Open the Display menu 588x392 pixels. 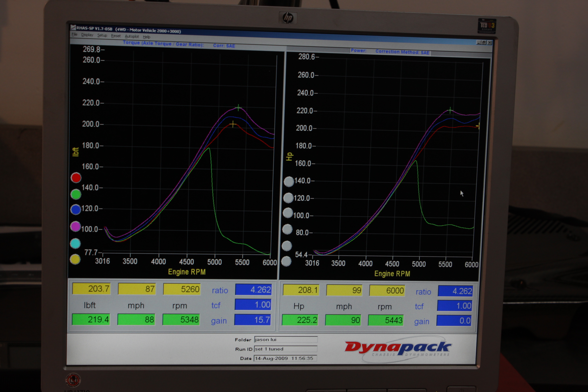[87, 35]
